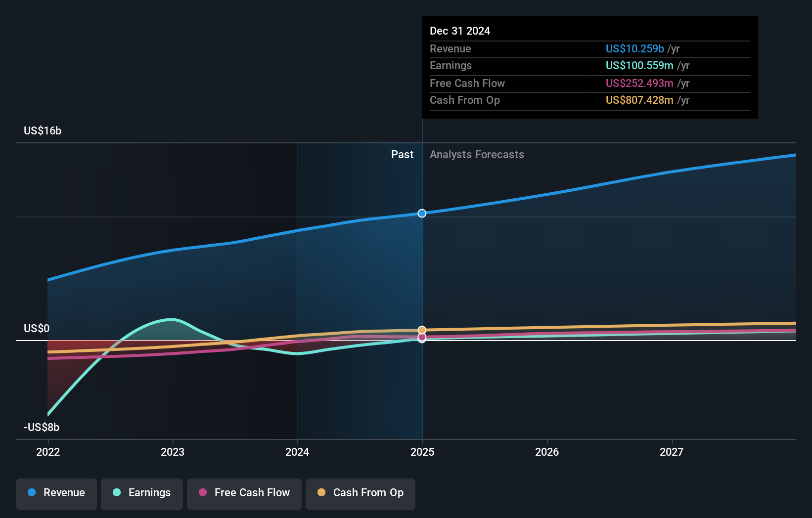Click the US$0 y-axis label
The height and width of the screenshot is (518, 812).
click(37, 328)
